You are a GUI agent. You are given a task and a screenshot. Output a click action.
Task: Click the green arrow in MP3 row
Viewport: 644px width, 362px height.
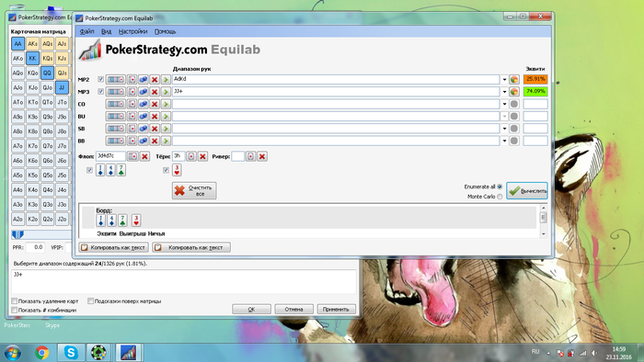[166, 92]
